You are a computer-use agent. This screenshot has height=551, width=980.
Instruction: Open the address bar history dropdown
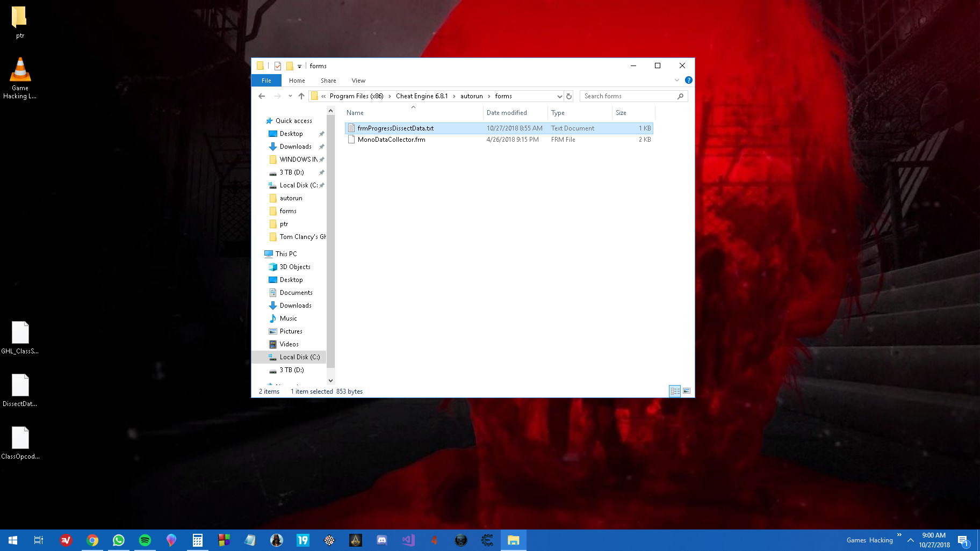click(x=559, y=96)
